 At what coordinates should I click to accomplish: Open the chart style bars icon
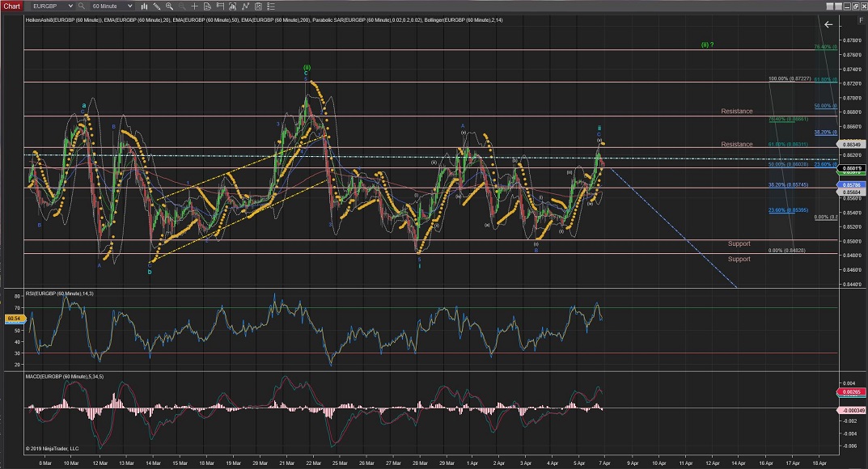[x=143, y=6]
